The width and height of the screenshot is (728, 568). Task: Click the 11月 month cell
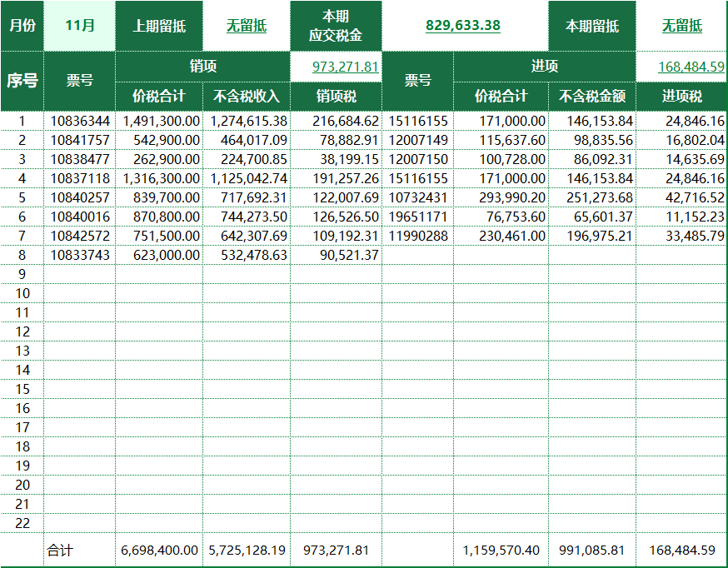click(79, 26)
